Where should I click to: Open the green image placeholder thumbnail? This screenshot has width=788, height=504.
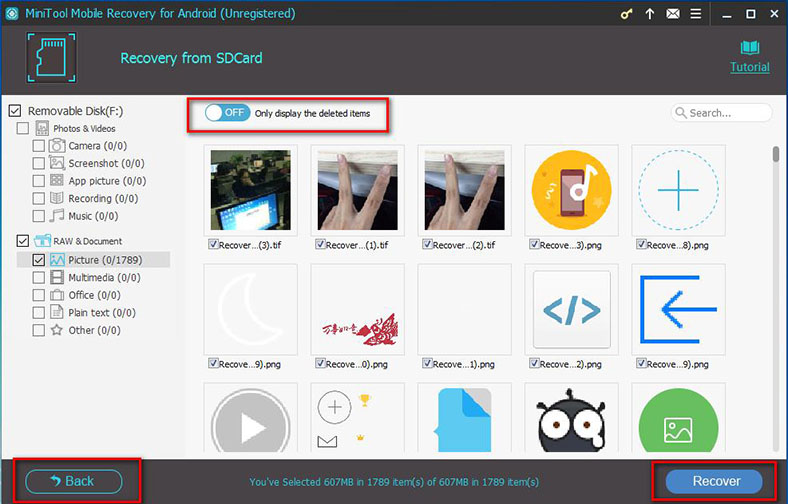click(x=678, y=420)
